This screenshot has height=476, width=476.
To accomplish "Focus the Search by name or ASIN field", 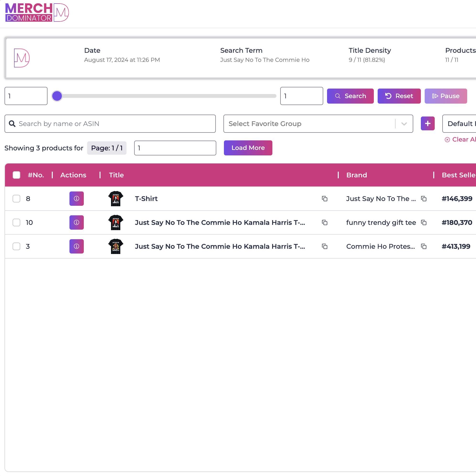I will [110, 124].
